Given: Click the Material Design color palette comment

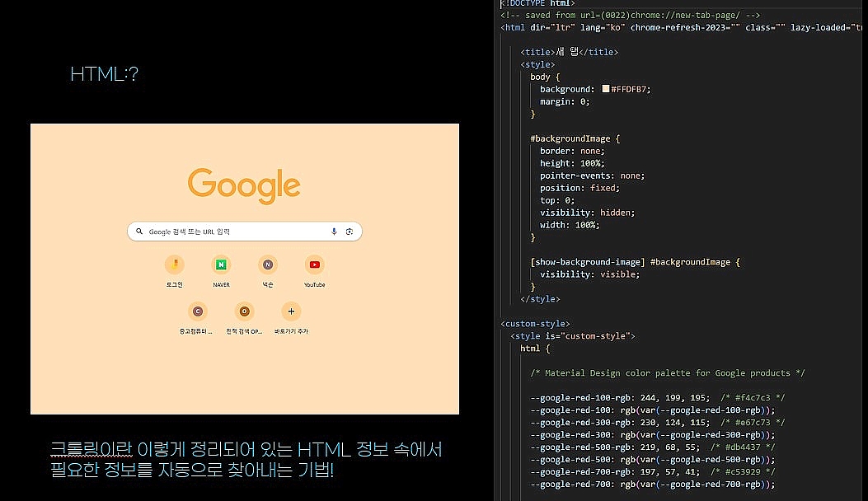Looking at the screenshot, I should 667,372.
